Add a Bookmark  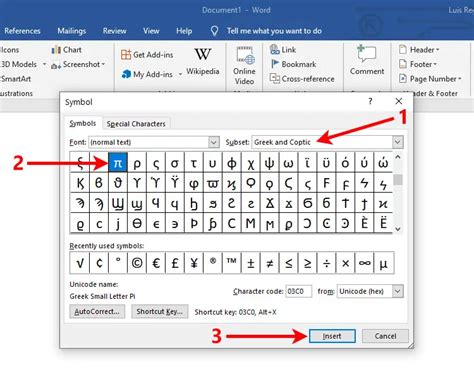[x=293, y=64]
